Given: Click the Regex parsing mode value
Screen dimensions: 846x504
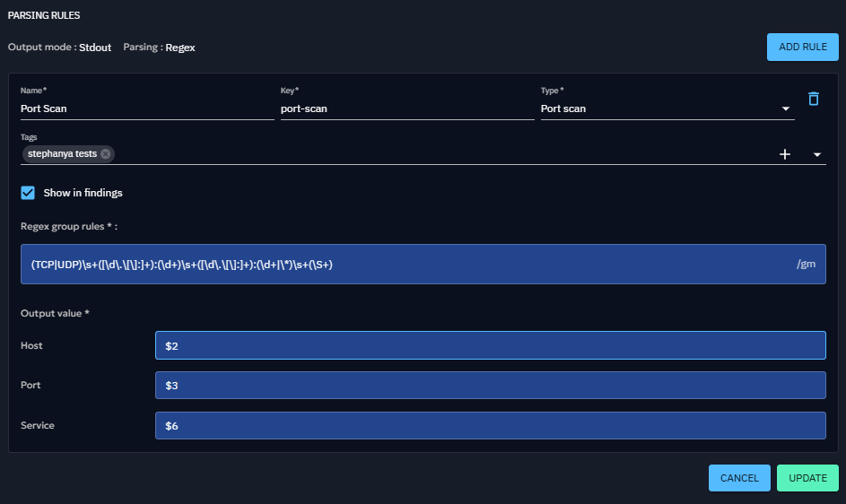Looking at the screenshot, I should 180,48.
